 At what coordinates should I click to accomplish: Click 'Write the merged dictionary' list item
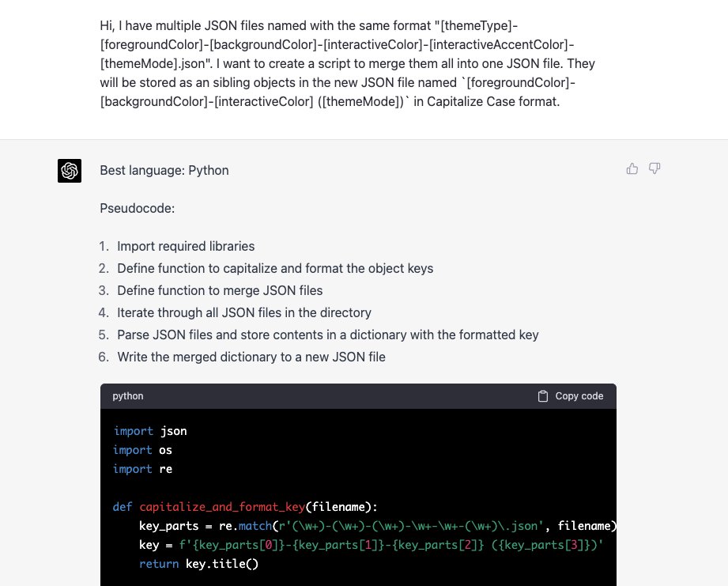pos(251,357)
